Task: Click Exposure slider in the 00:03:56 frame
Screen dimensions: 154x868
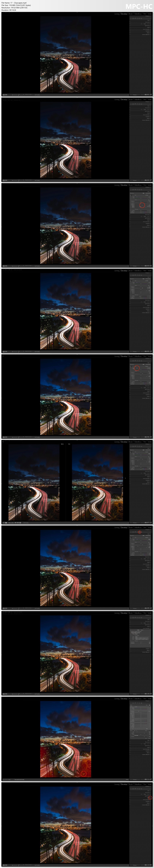Action: tap(141, 201)
